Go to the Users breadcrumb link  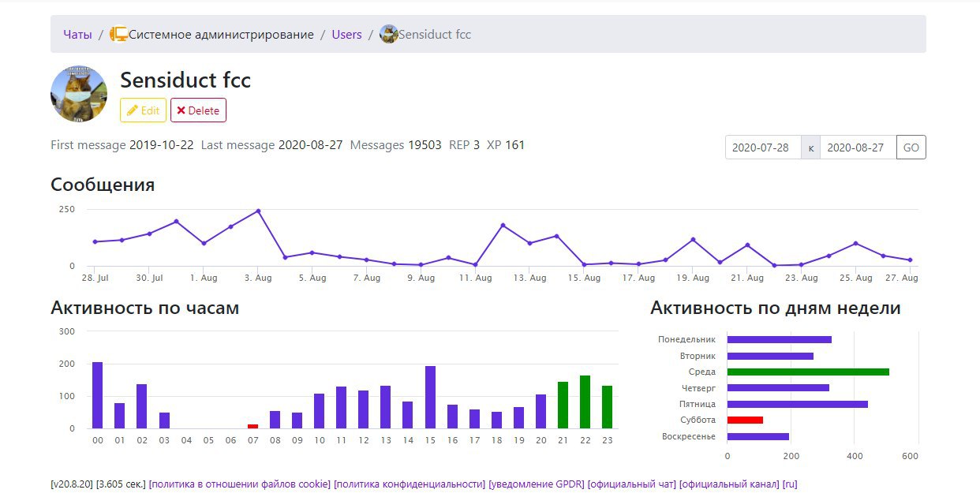point(346,35)
